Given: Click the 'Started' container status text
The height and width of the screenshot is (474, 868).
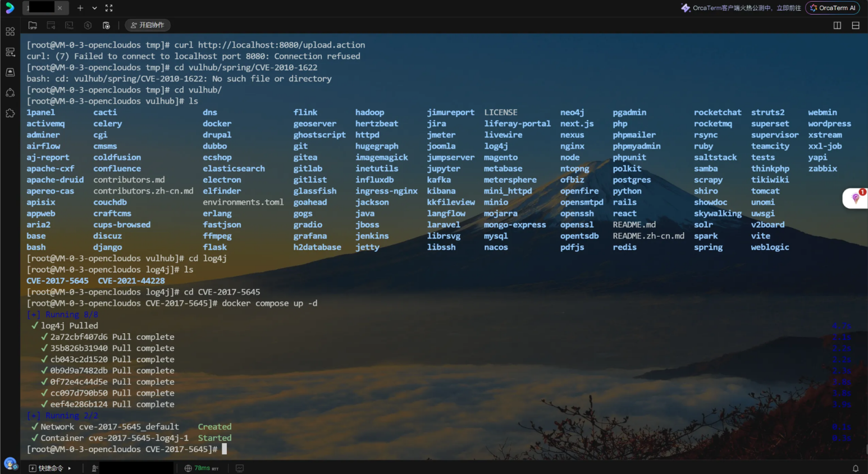Looking at the screenshot, I should click(214, 438).
